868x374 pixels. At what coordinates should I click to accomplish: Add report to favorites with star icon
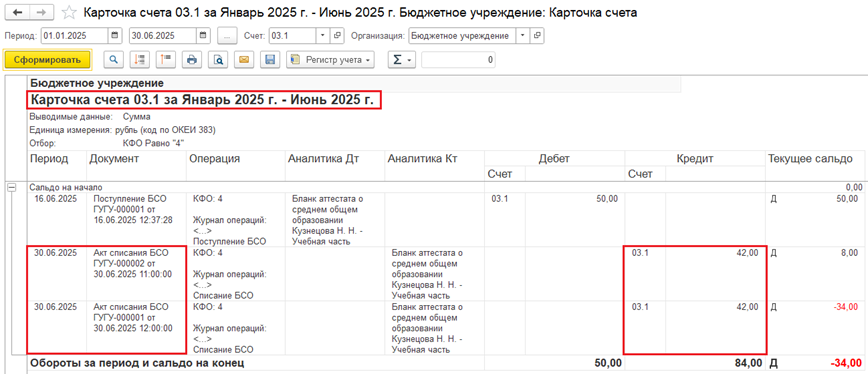69,12
